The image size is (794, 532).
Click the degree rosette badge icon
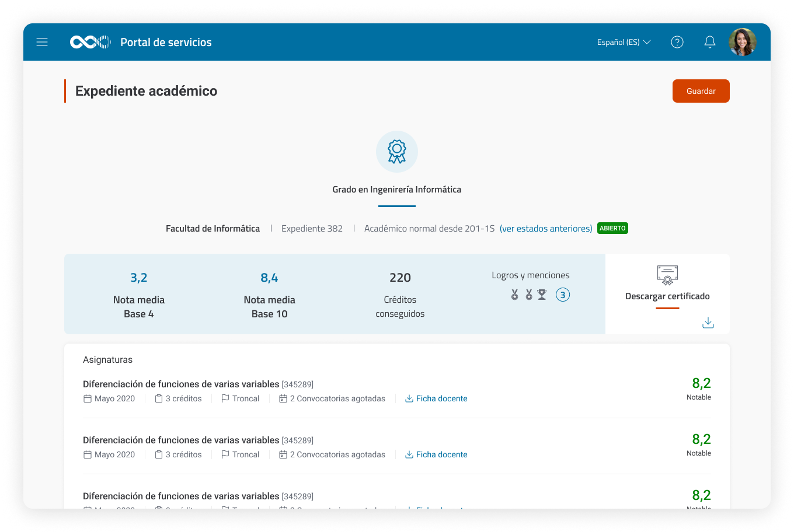coord(397,152)
